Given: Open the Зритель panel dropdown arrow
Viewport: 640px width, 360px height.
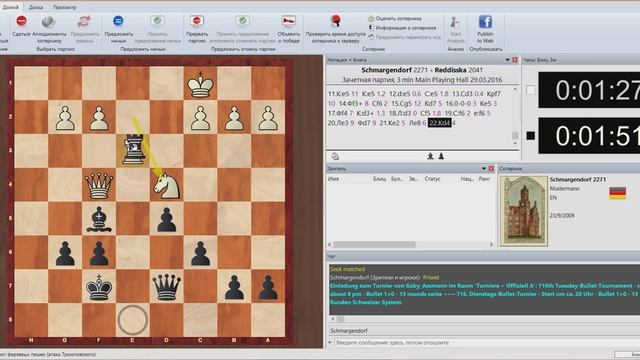Looking at the screenshot, I should coord(484,169).
